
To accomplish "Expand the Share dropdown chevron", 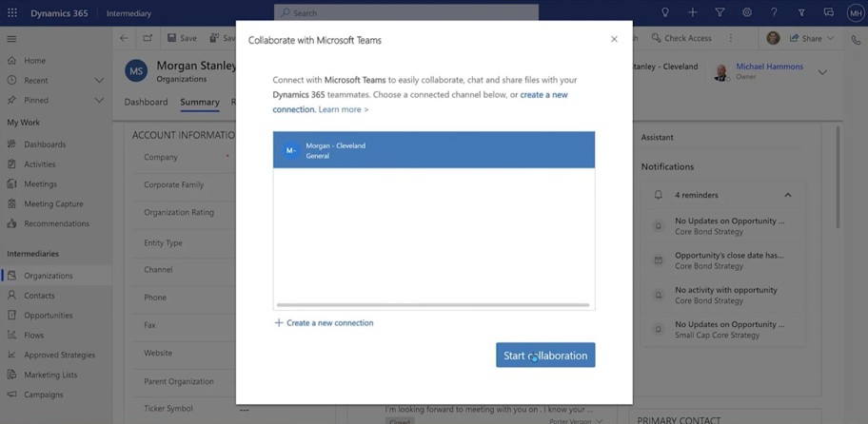I will pos(830,38).
